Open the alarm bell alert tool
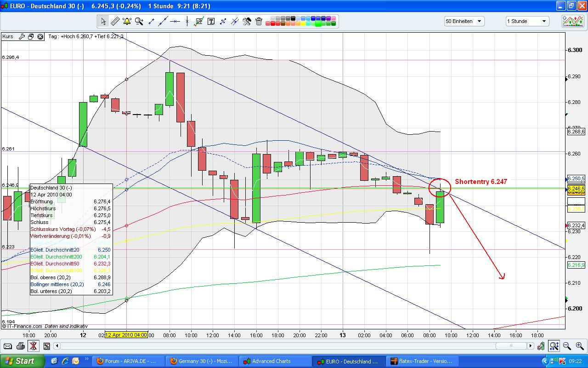 click(x=127, y=21)
